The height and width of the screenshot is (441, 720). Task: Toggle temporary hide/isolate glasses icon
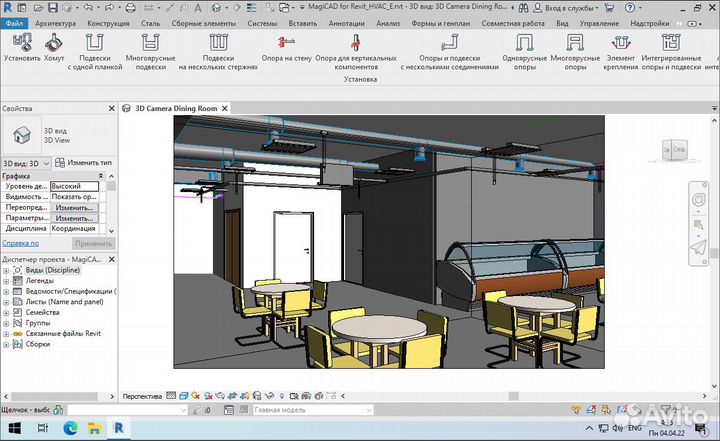coord(270,396)
